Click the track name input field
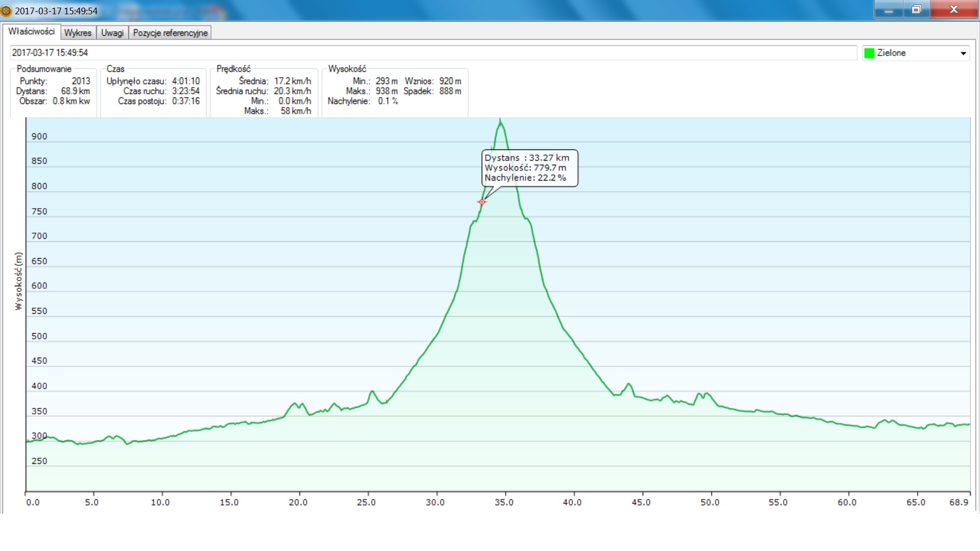Image resolution: width=980 pixels, height=551 pixels. tap(433, 53)
